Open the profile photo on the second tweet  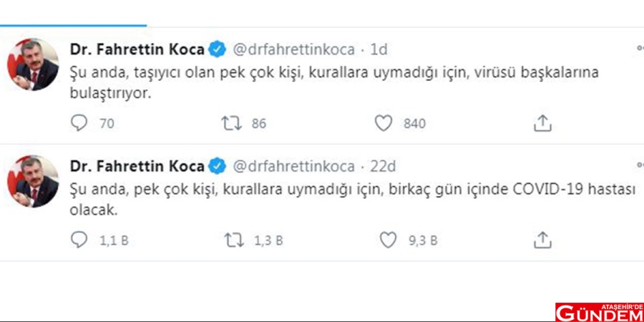pyautogui.click(x=33, y=182)
